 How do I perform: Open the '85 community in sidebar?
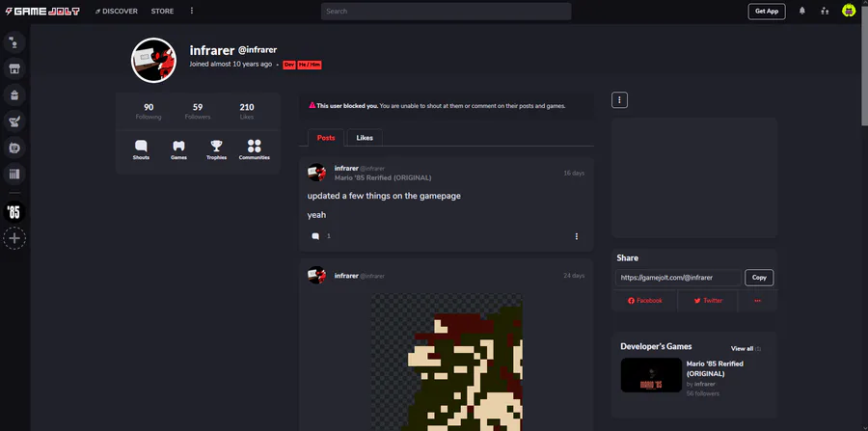click(14, 212)
